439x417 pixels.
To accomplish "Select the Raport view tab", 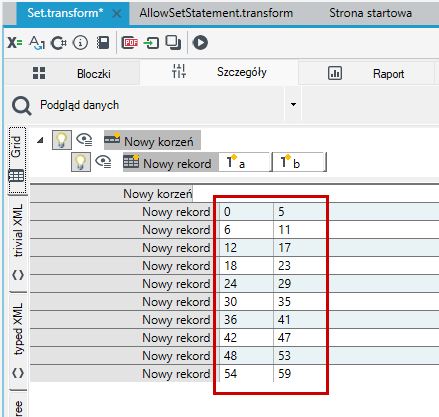I will (367, 73).
